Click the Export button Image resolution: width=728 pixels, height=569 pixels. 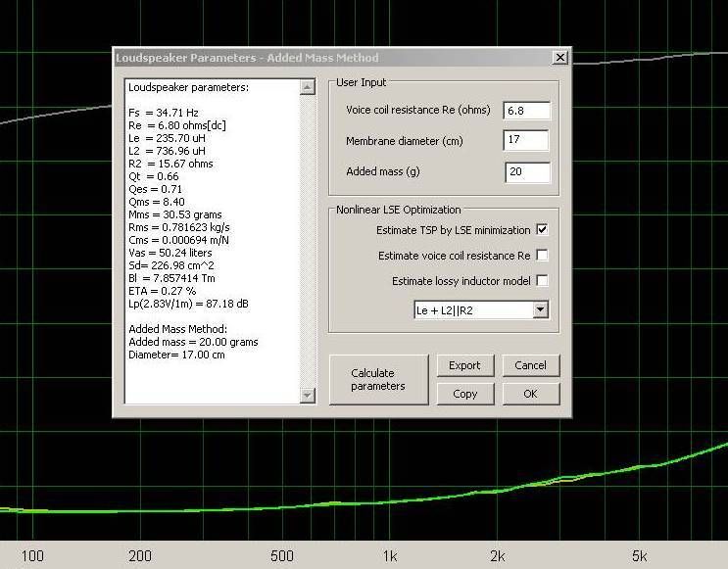(464, 365)
